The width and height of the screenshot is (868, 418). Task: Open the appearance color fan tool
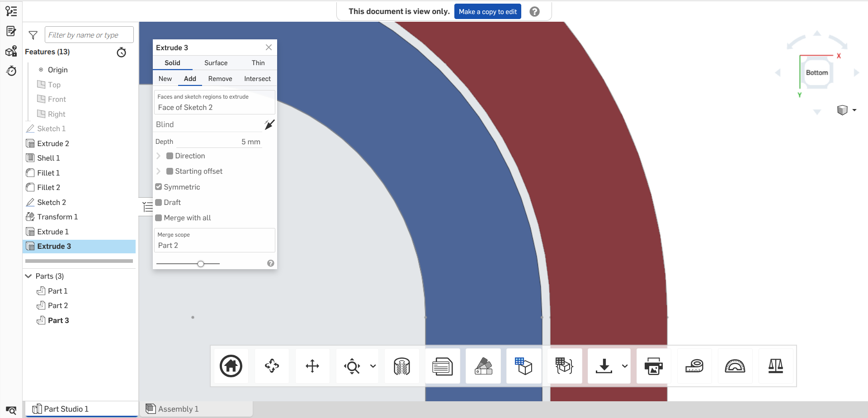(x=483, y=366)
